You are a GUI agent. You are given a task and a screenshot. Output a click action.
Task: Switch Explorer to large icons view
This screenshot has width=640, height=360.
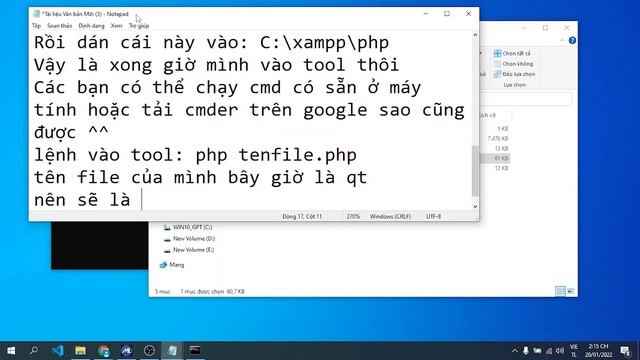point(571,291)
